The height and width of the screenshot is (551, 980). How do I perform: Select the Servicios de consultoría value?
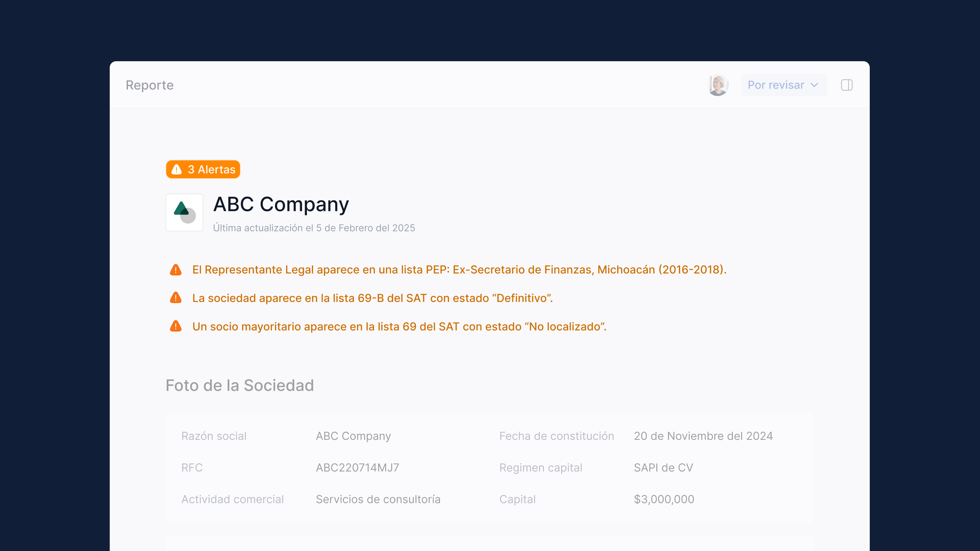[378, 499]
